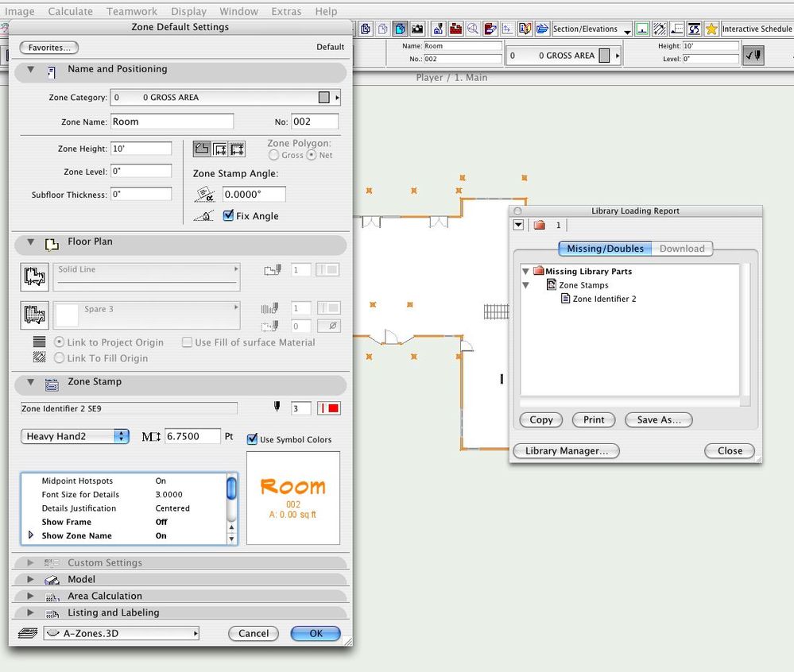Select the Gross zone polygon radio button
Screen dimensions: 794x672
click(x=274, y=155)
